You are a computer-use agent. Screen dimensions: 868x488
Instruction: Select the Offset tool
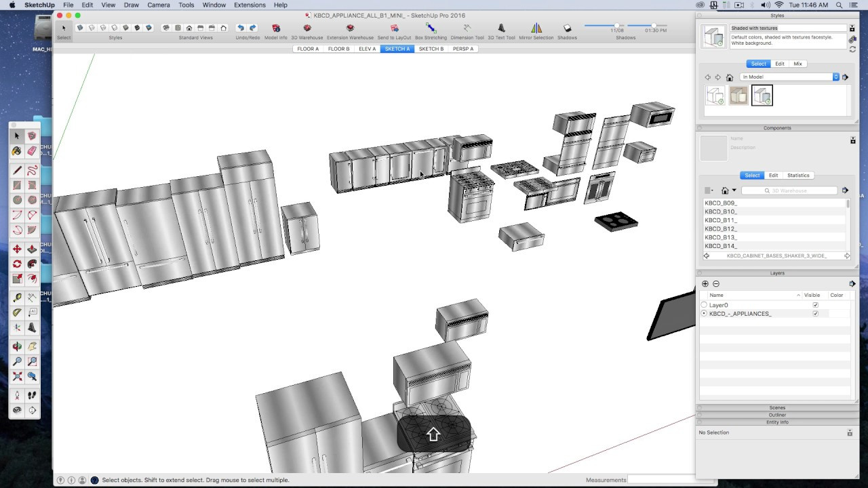click(x=32, y=279)
